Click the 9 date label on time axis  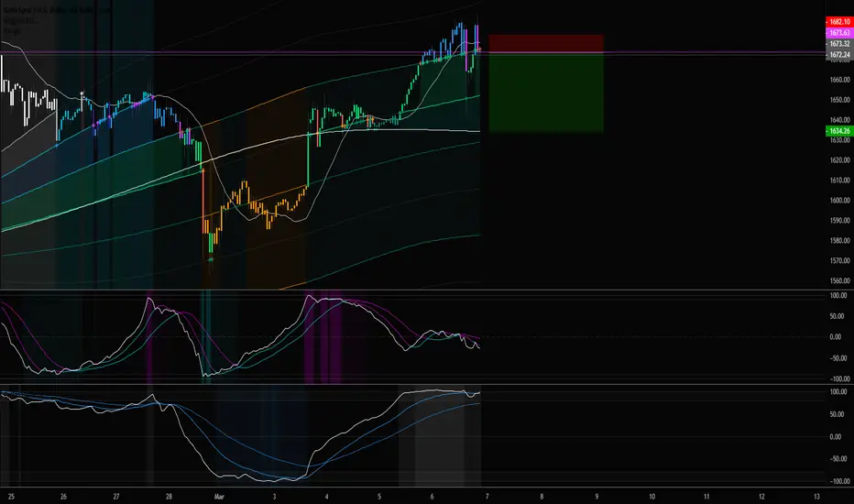coord(597,497)
